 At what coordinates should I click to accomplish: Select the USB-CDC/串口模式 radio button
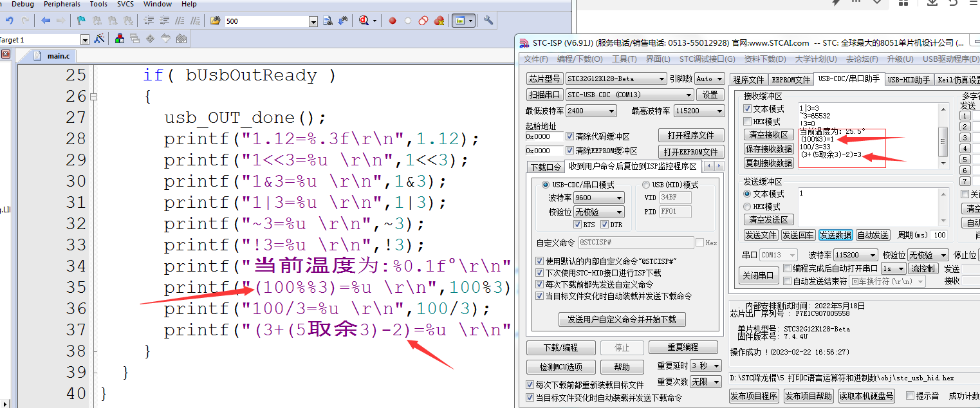pyautogui.click(x=546, y=185)
